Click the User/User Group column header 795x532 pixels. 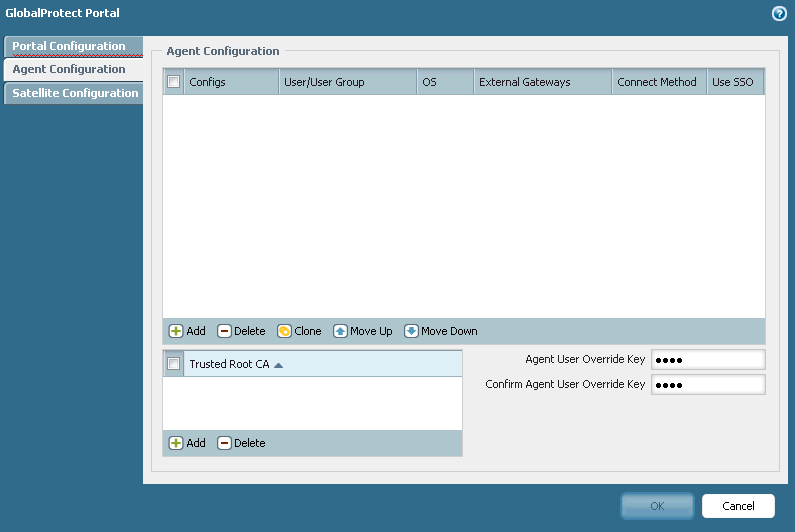(x=348, y=82)
